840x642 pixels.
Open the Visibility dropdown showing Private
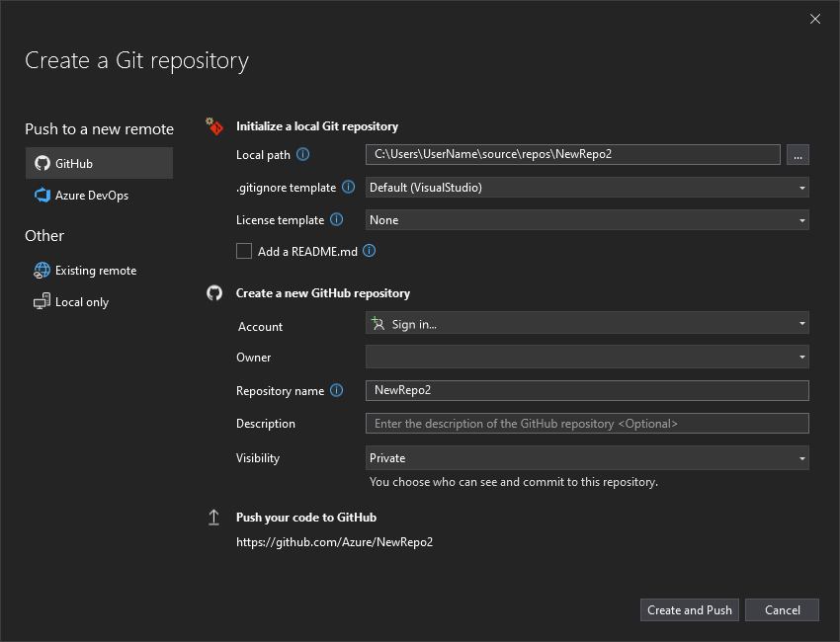587,457
